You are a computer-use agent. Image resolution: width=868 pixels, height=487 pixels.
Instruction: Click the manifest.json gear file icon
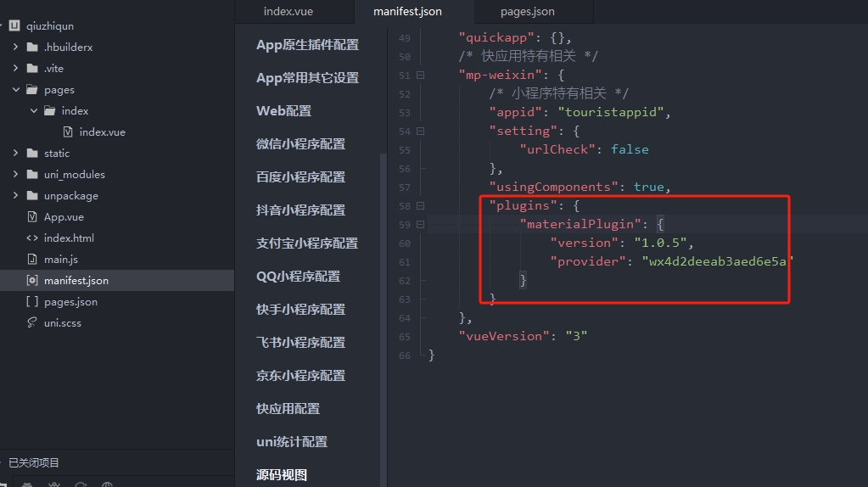click(32, 281)
